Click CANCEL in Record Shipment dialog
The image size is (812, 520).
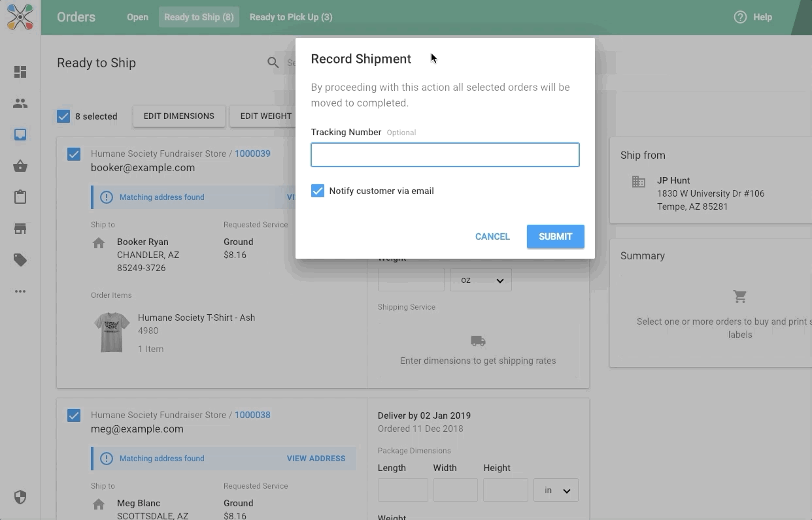(x=492, y=236)
